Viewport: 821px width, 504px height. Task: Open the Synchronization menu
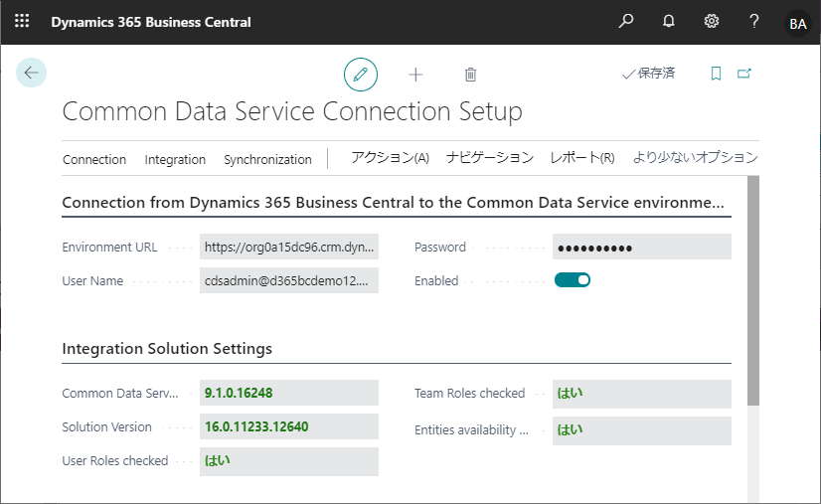pos(267,159)
